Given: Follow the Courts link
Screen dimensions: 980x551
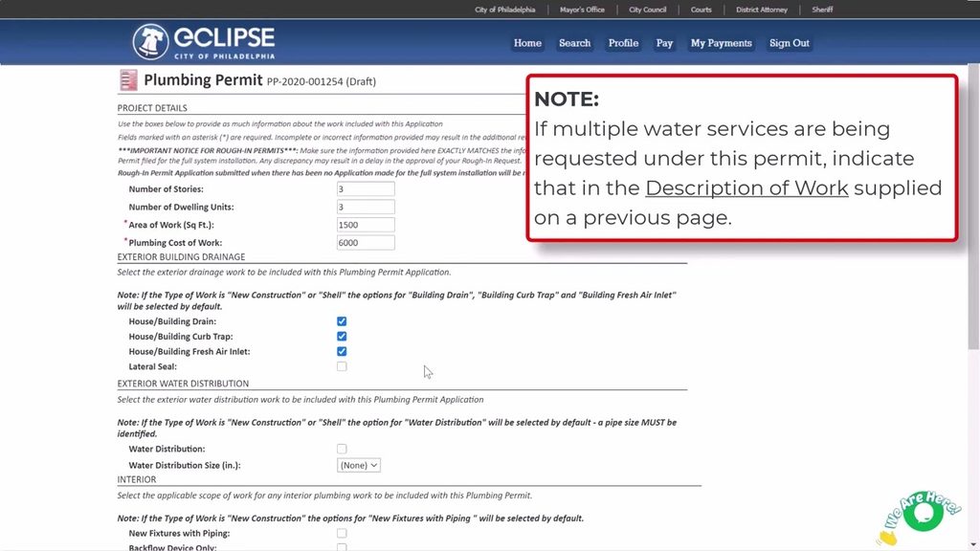Looking at the screenshot, I should 702,10.
